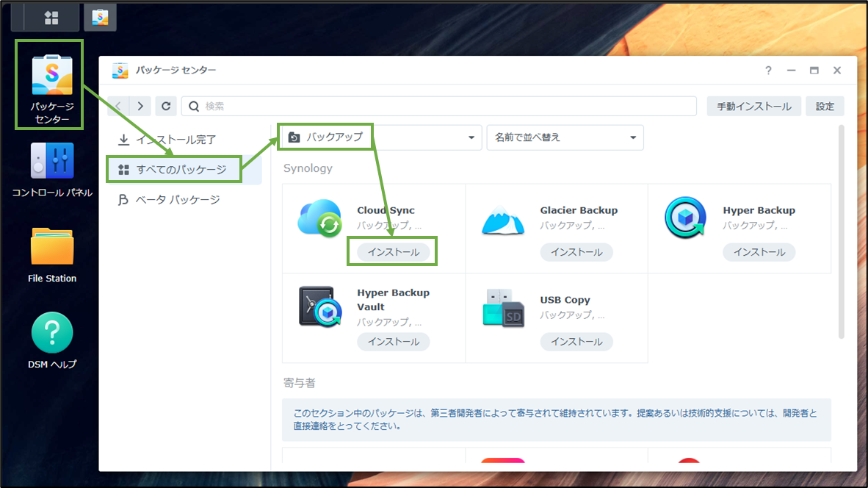Open Package Center help via question mark icon
This screenshot has width=868, height=488.
pyautogui.click(x=768, y=71)
